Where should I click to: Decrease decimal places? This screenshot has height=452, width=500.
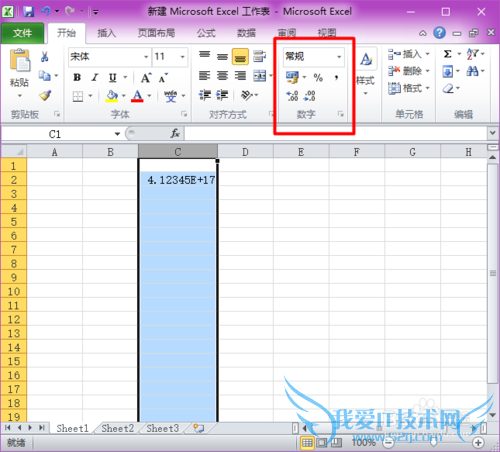[x=310, y=96]
